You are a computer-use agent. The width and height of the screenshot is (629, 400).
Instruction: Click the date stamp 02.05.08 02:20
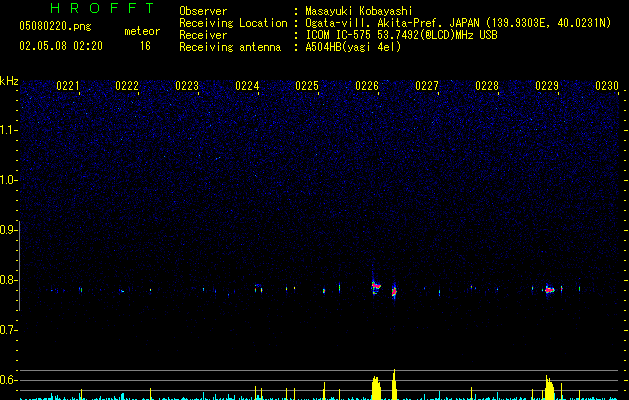pos(61,46)
